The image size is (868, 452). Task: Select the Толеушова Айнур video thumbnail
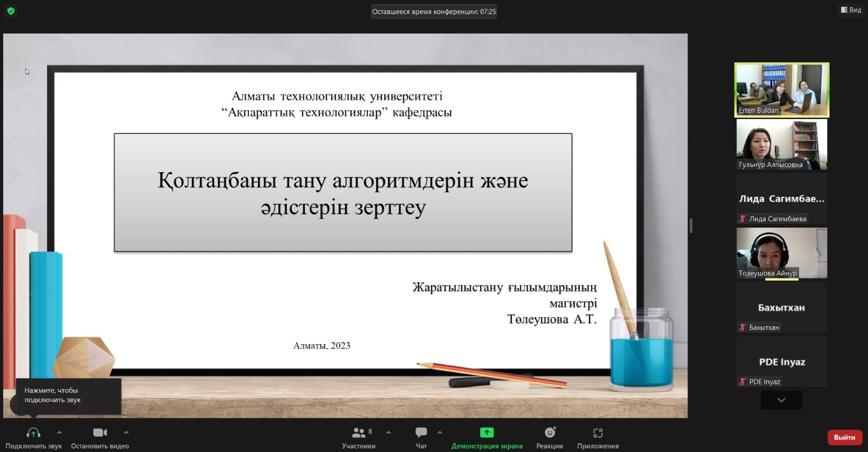782,253
